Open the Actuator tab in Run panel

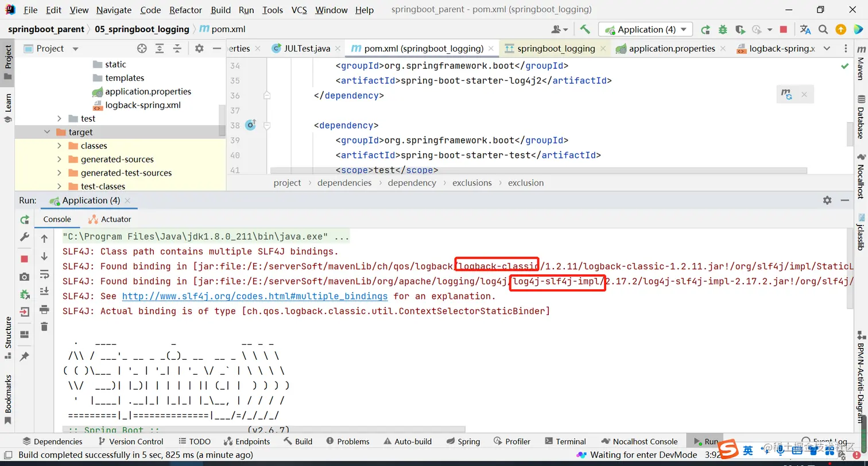coord(110,219)
